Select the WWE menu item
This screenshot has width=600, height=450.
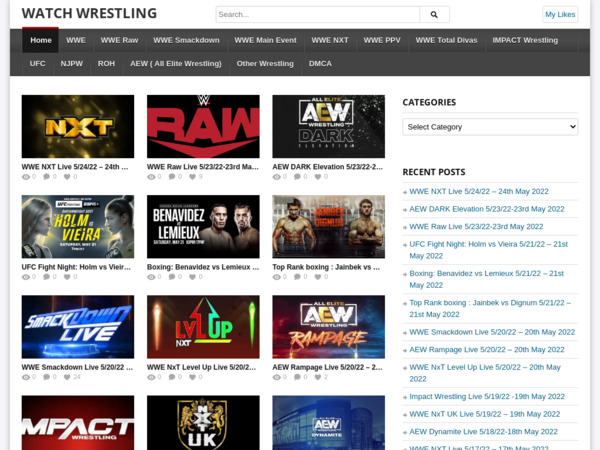click(x=76, y=41)
